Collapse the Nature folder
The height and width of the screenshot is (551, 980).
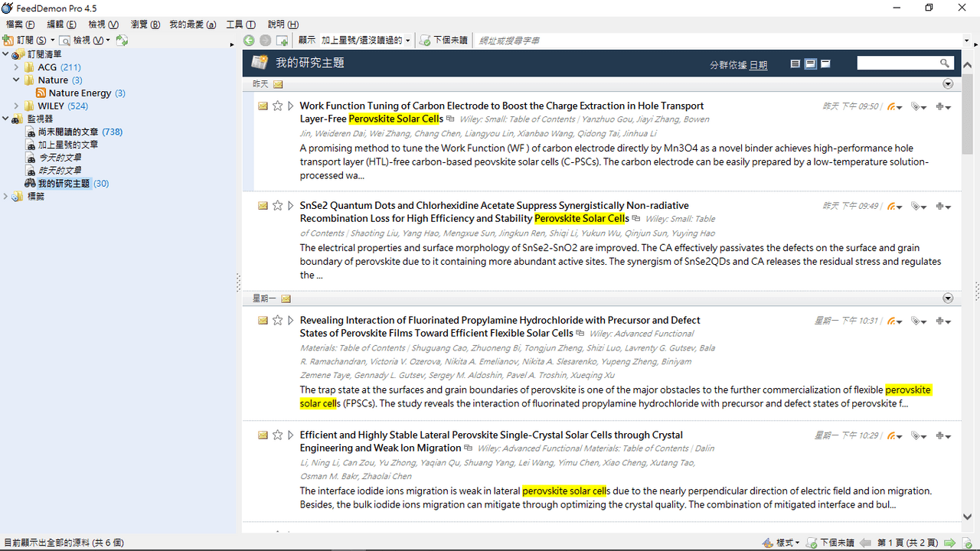tap(17, 80)
